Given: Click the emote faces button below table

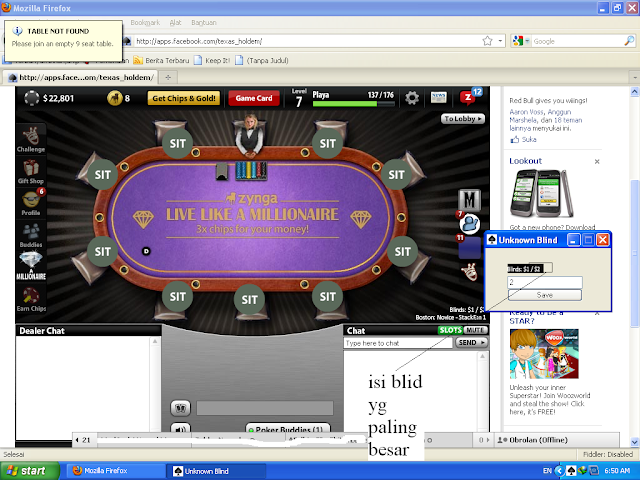Looking at the screenshot, I should [180, 407].
